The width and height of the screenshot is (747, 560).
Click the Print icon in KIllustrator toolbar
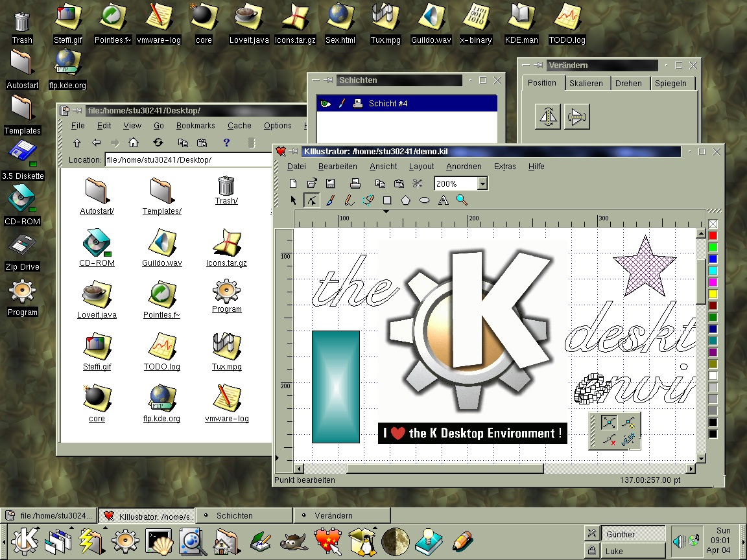(354, 183)
